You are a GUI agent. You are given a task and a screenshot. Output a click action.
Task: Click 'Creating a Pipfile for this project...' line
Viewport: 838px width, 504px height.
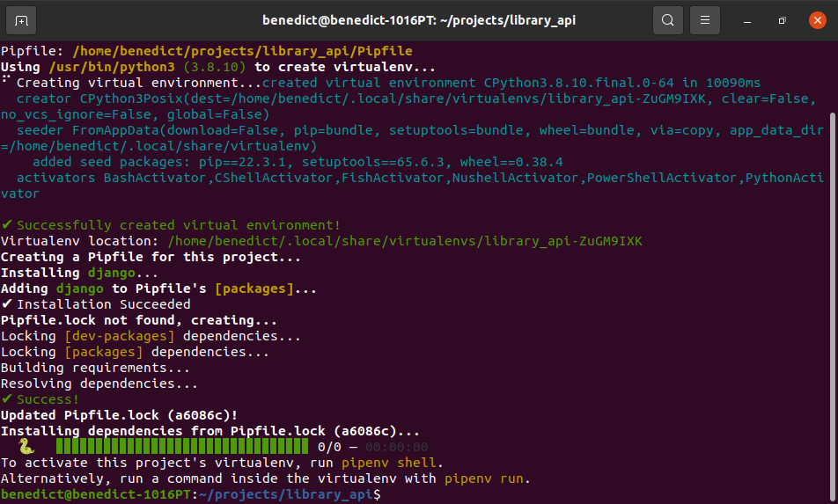[151, 258]
